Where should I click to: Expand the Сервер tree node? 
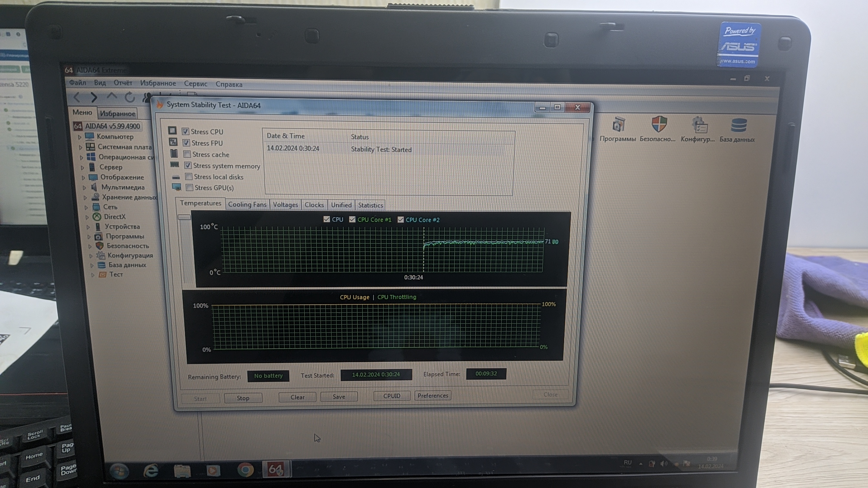click(x=83, y=168)
